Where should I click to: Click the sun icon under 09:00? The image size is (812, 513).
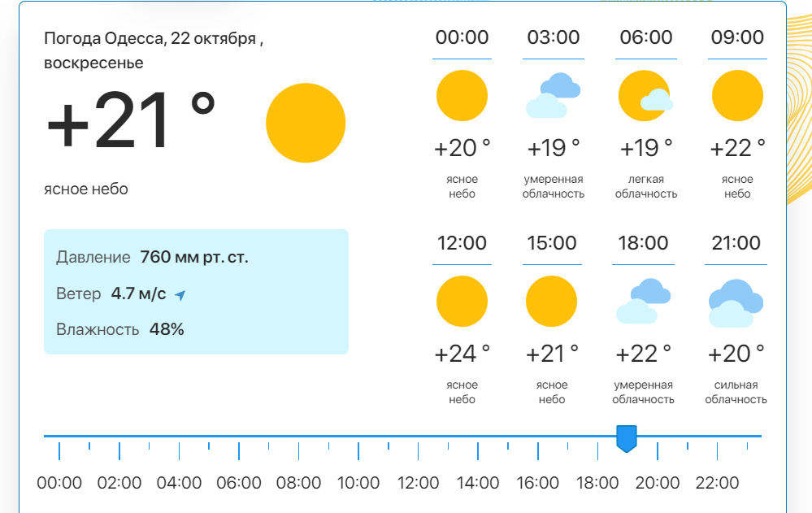[737, 96]
